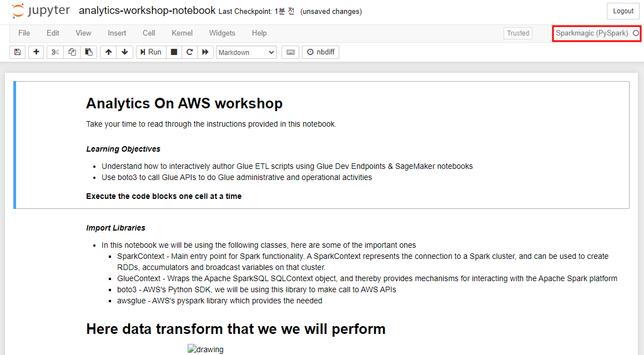644x355 pixels.
Task: Open the command palette keyboard icon
Action: 290,52
